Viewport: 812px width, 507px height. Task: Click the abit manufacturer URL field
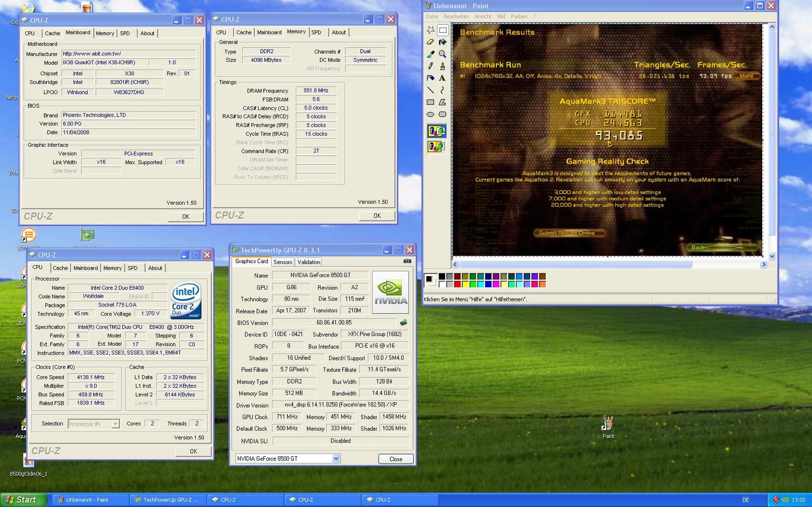click(x=128, y=54)
